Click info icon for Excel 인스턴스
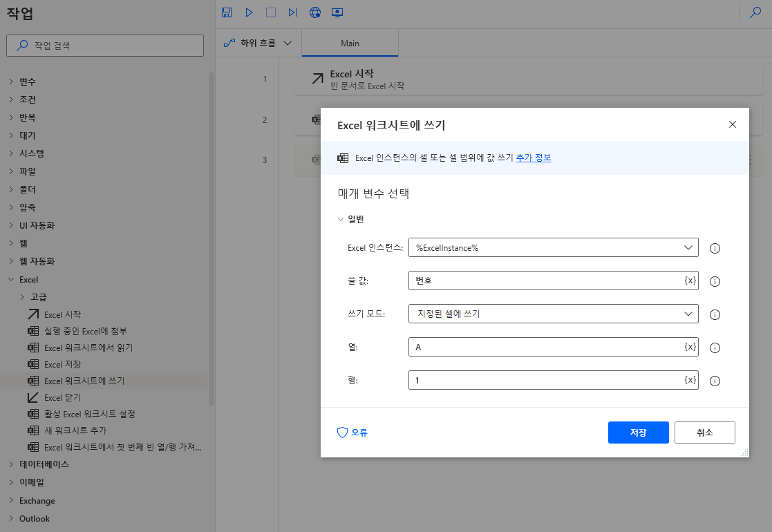 tap(715, 248)
